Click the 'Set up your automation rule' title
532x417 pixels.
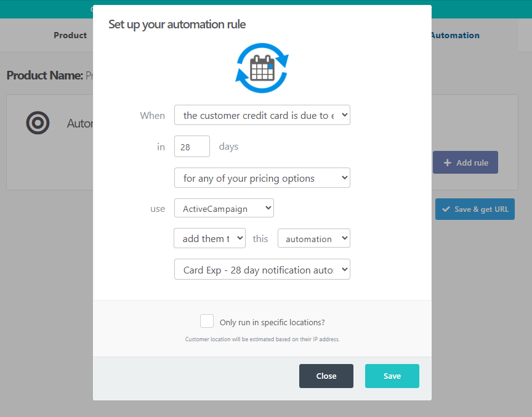coord(177,25)
